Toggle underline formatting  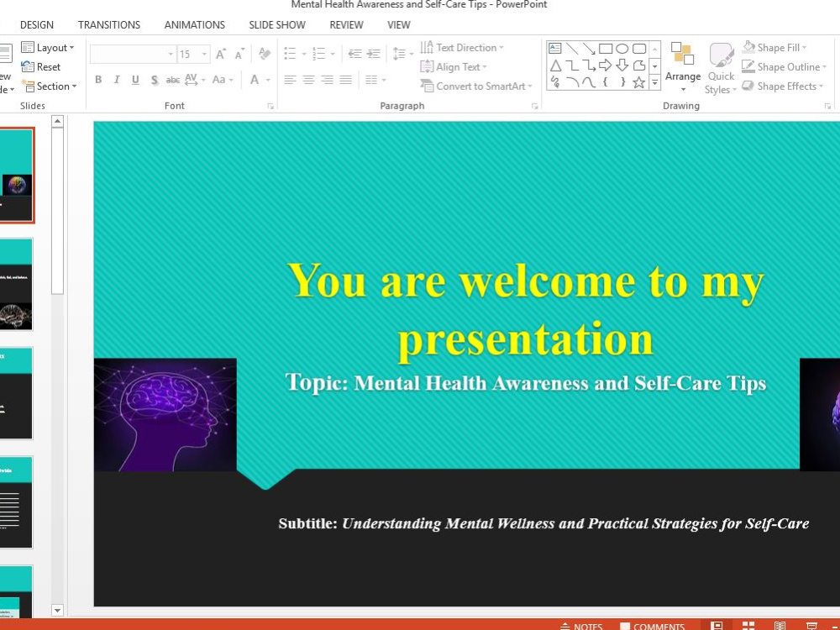pos(134,80)
